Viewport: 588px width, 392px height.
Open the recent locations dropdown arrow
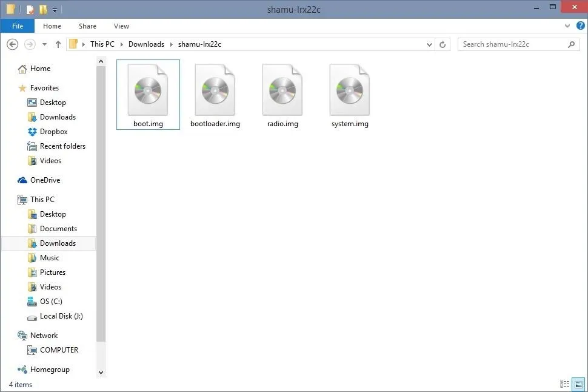tap(45, 44)
